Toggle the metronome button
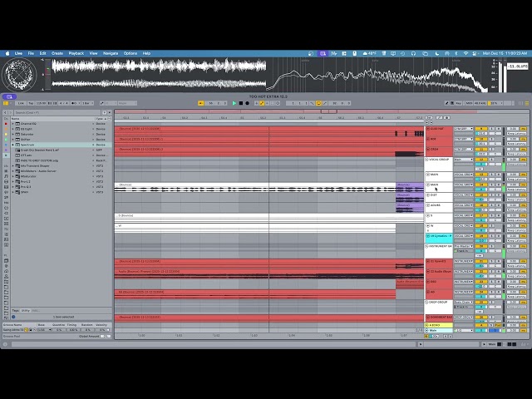Screen dimensions: 532x399 (x=74, y=103)
